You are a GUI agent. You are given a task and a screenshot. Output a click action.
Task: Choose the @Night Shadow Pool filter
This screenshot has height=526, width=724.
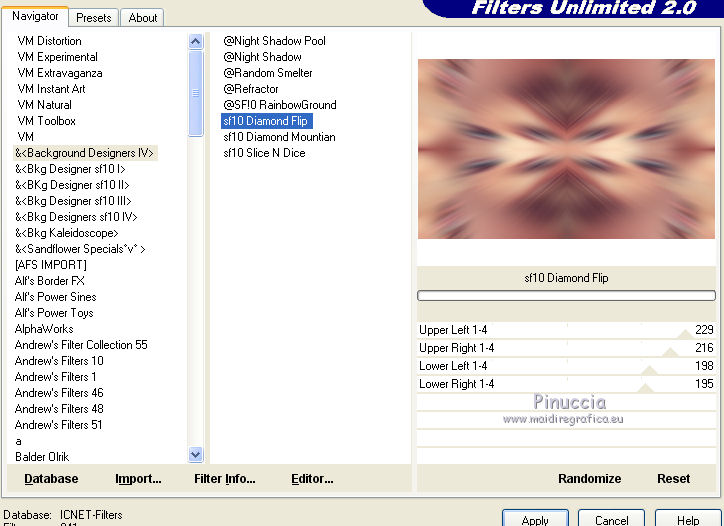(274, 41)
